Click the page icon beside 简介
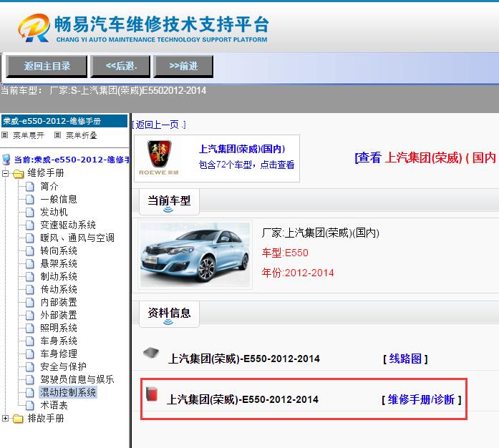This screenshot has width=499, height=448. [x=30, y=187]
